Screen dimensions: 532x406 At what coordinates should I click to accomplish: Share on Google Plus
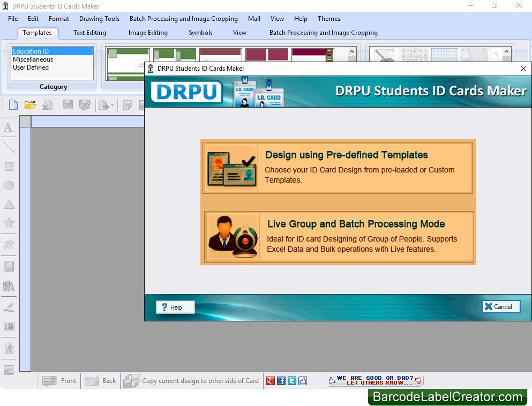[271, 381]
